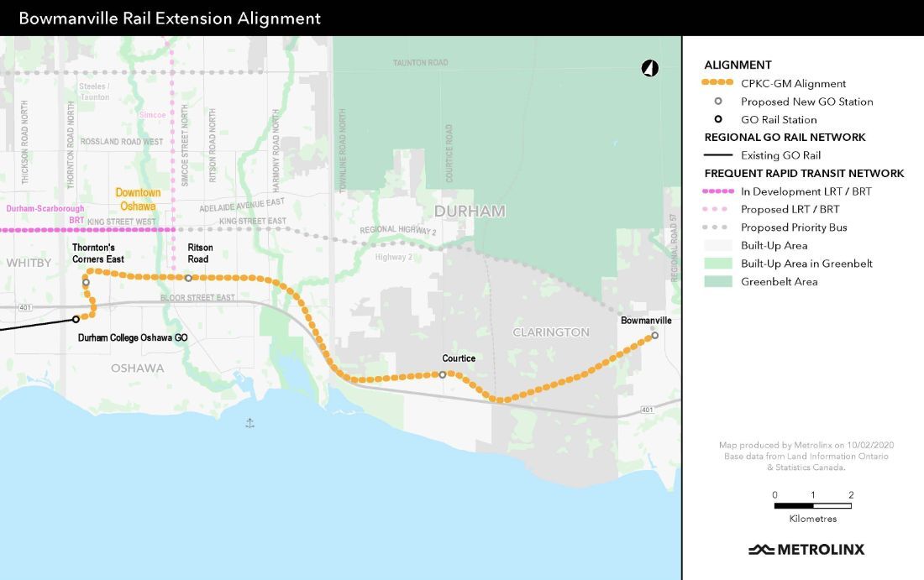The image size is (924, 580).
Task: Select the Bowmanville station marker
Action: click(654, 336)
